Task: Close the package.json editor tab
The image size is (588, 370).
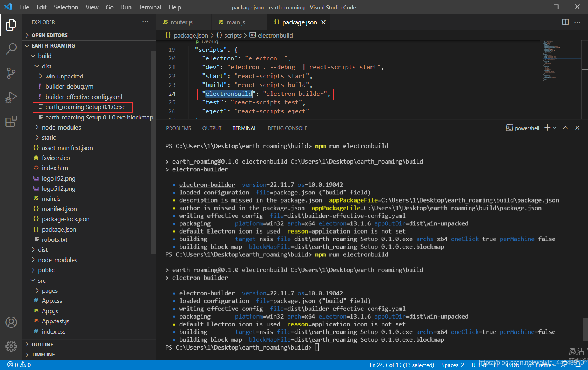Action: pos(323,22)
